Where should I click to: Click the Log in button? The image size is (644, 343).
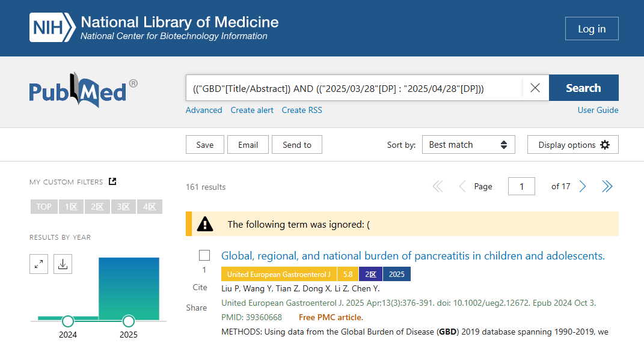[592, 29]
